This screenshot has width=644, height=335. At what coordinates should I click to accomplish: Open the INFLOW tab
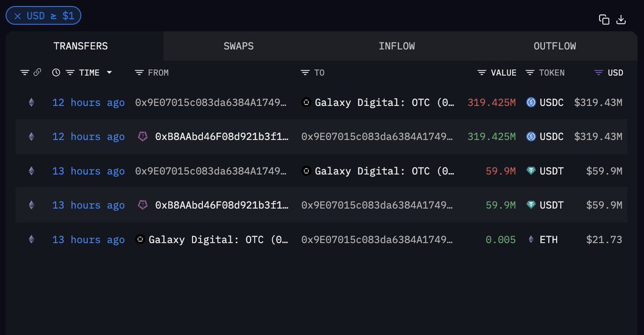(397, 46)
